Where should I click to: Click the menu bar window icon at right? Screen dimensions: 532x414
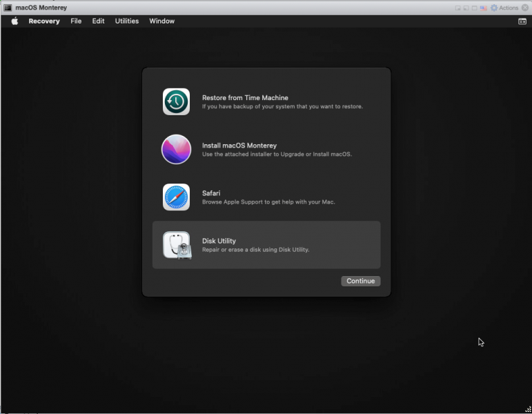tap(522, 21)
